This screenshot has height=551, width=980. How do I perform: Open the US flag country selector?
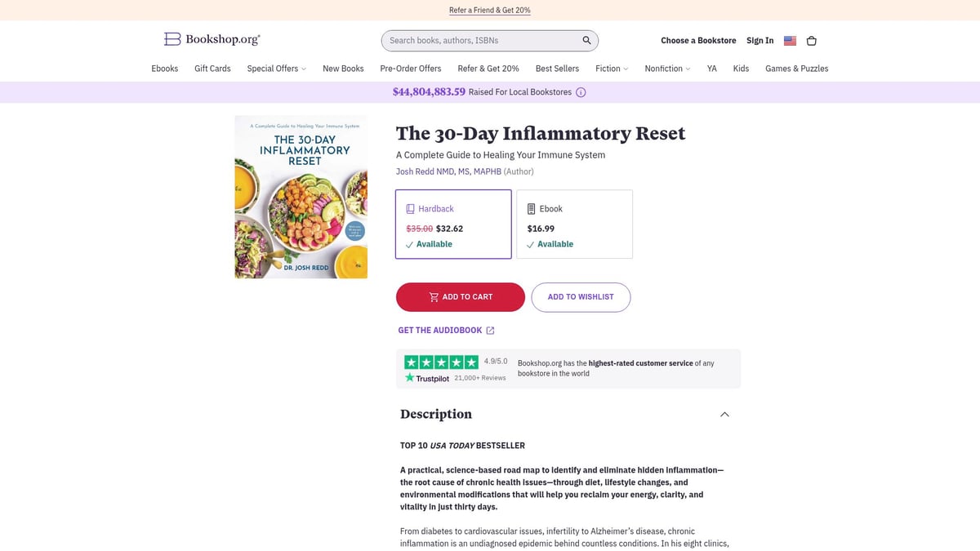coord(789,40)
